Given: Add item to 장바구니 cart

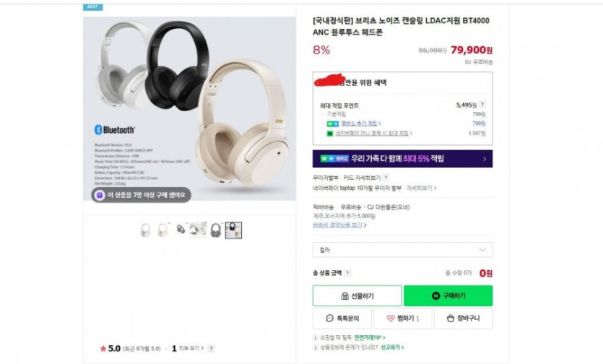Looking at the screenshot, I should tap(464, 318).
